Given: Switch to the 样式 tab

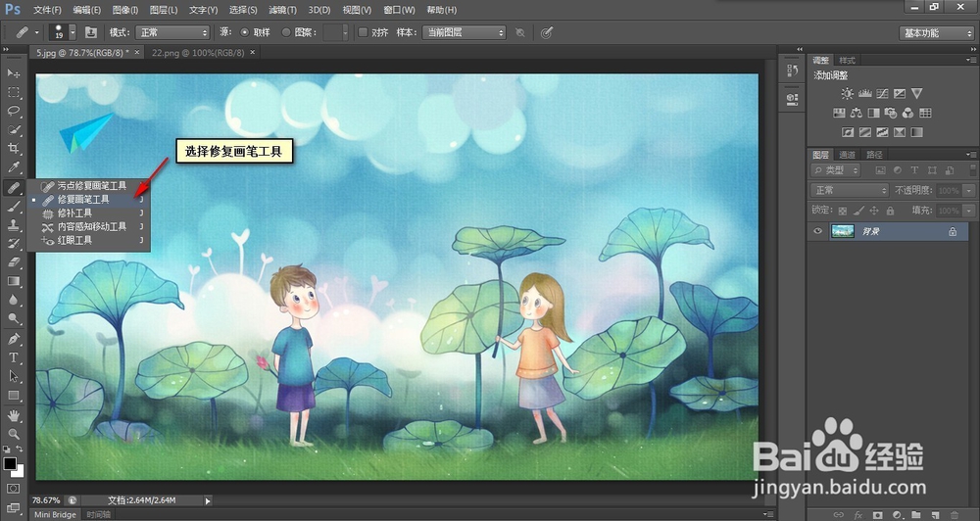Looking at the screenshot, I should [x=848, y=60].
